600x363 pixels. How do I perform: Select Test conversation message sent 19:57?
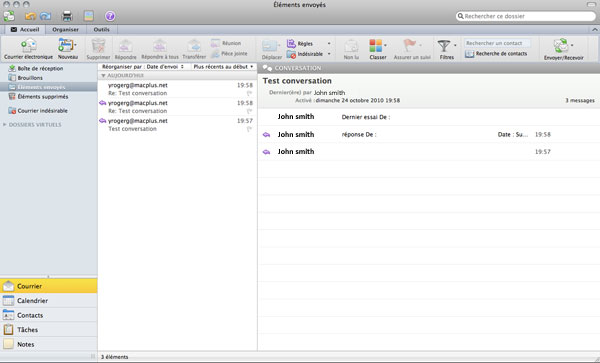(x=177, y=125)
